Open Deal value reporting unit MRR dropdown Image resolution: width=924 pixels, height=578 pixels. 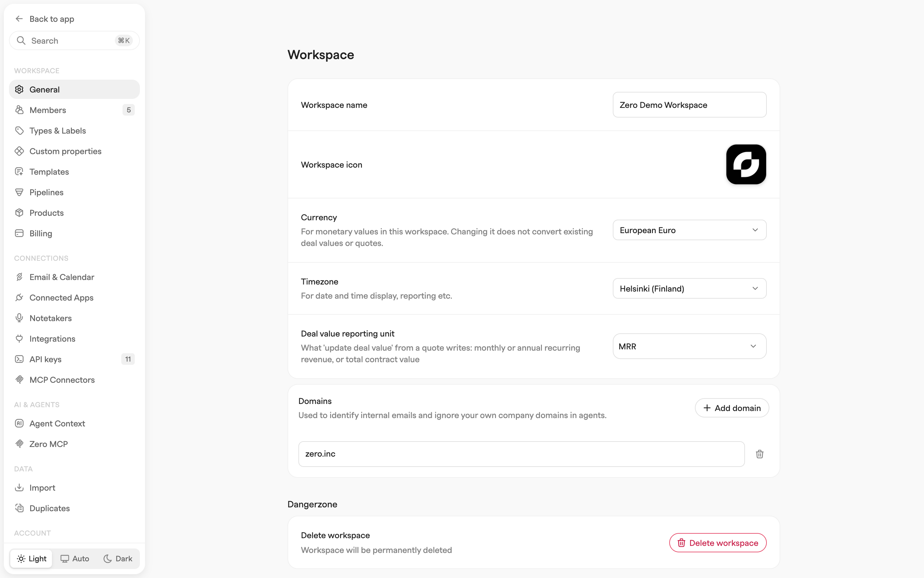(x=689, y=346)
